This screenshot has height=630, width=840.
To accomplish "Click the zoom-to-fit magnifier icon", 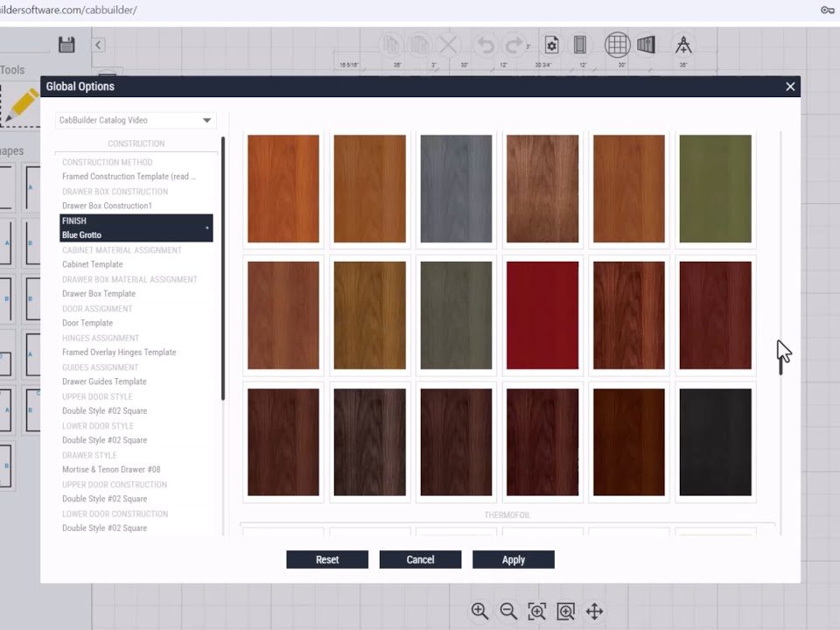I will (537, 612).
